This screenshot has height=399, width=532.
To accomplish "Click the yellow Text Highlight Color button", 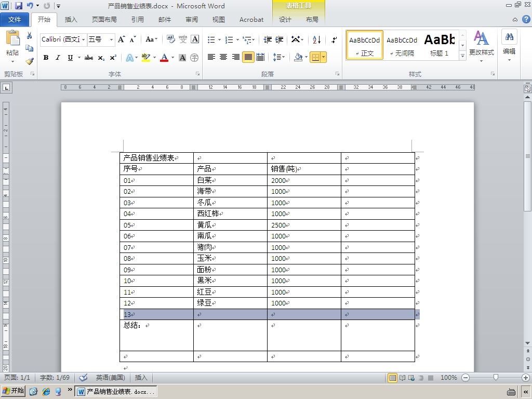I will (145, 57).
